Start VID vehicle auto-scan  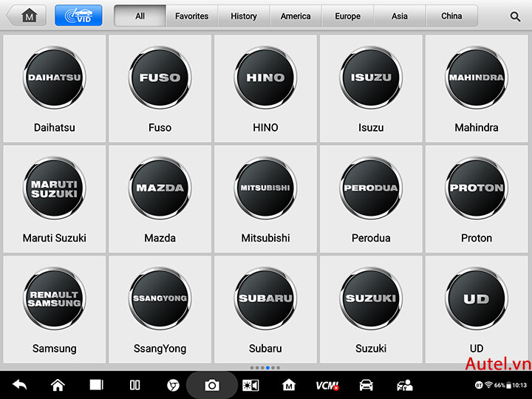(78, 16)
